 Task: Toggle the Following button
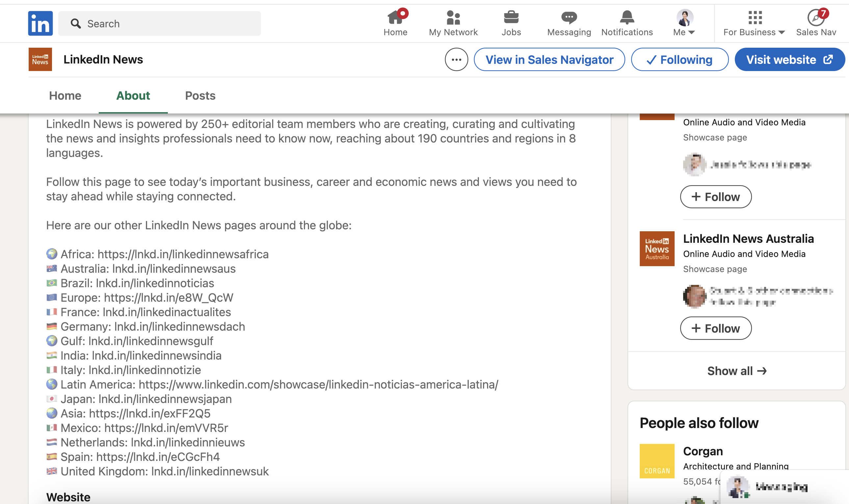click(680, 60)
